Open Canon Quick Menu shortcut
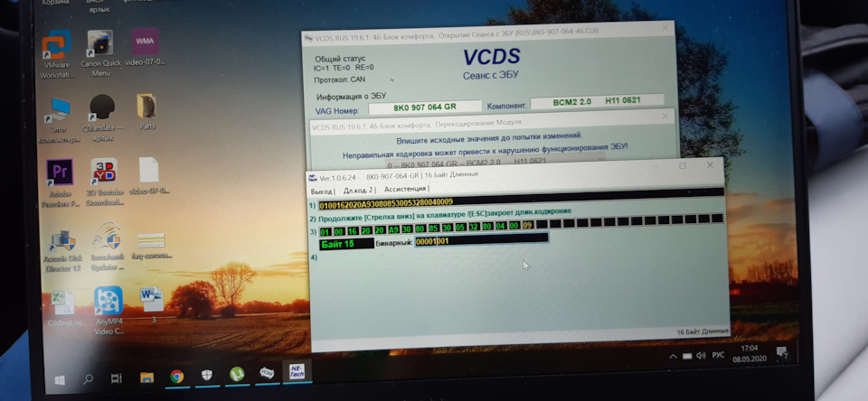 point(100,53)
